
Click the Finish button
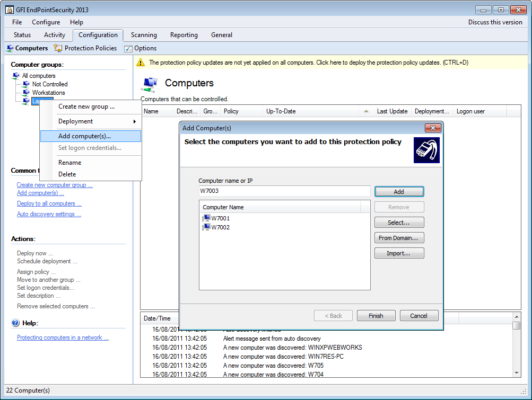pyautogui.click(x=376, y=316)
